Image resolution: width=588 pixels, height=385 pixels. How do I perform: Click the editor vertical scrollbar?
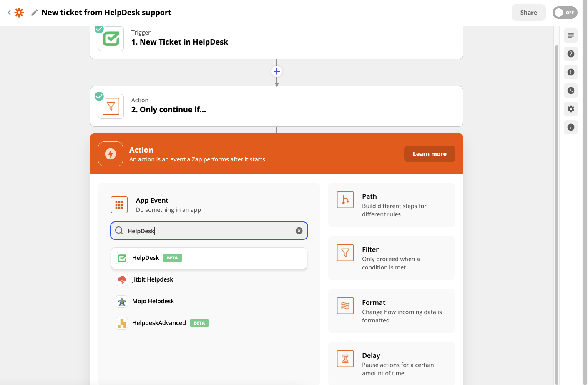click(x=556, y=214)
